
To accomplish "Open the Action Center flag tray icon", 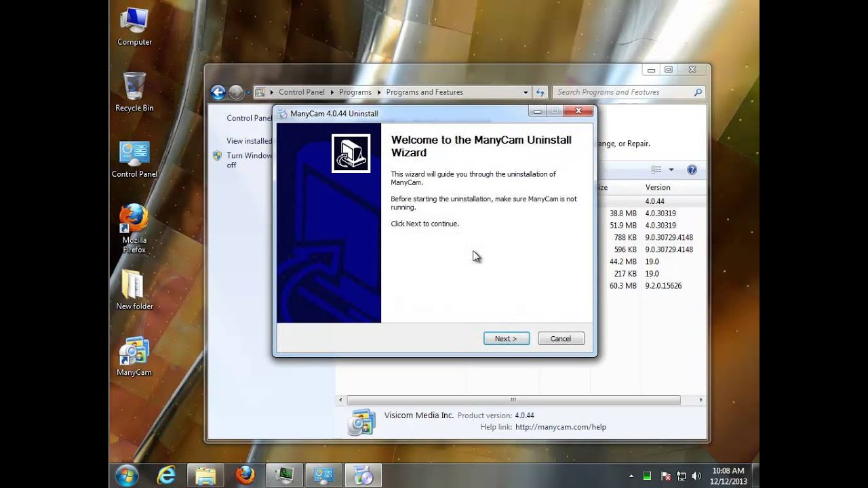I will tap(665, 476).
